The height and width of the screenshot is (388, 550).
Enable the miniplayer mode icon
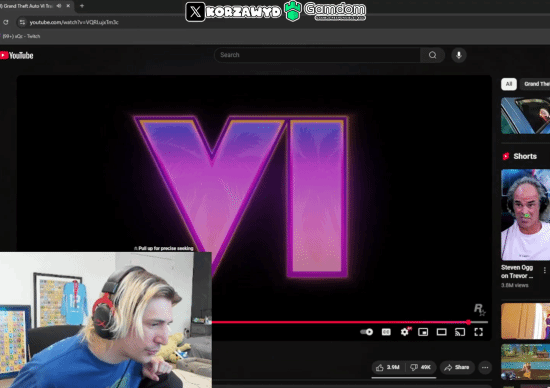pyautogui.click(x=423, y=332)
